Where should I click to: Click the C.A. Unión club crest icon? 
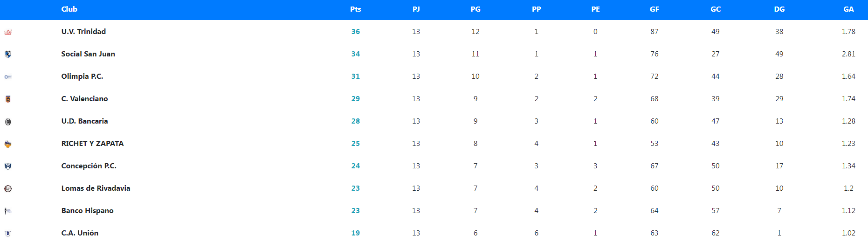(x=8, y=233)
